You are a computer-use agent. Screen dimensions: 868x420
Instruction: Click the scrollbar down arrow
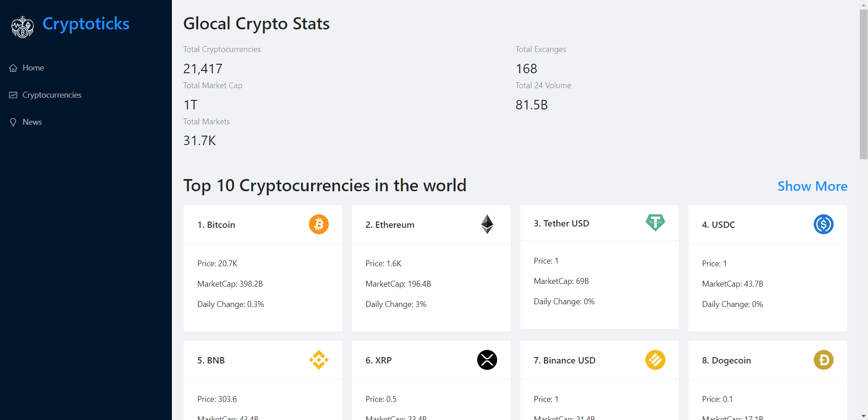[863, 416]
